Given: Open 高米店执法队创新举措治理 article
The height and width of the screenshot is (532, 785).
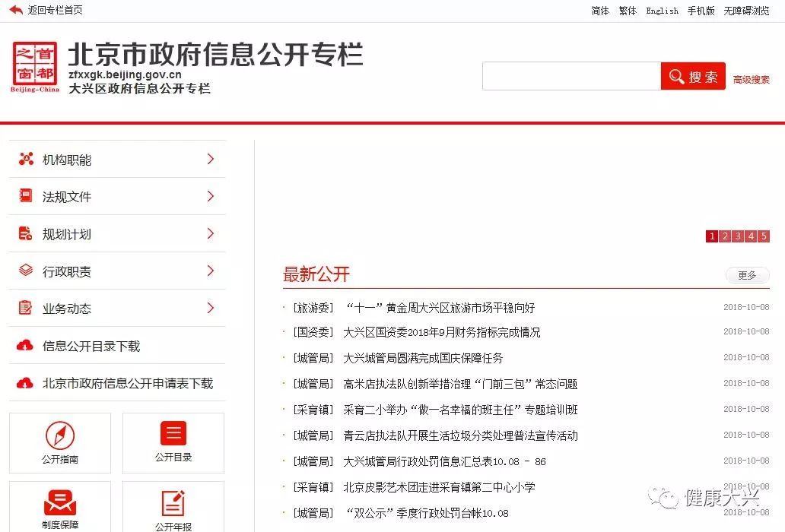Looking at the screenshot, I should point(460,384).
